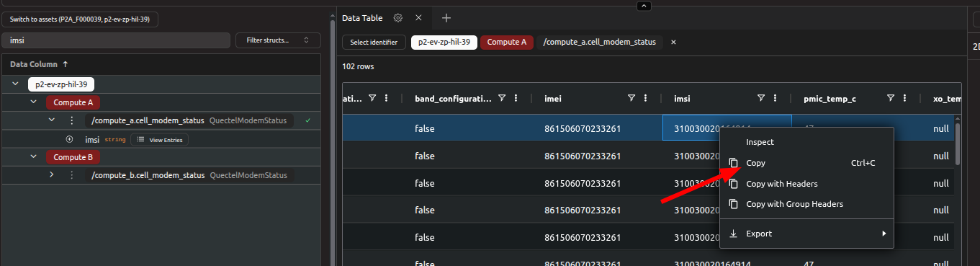Click pmic_temp_c column header text
The width and height of the screenshot is (980, 266).
[830, 98]
